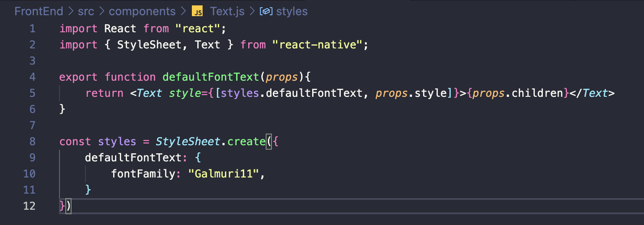Screen dimensions: 644x225
Task: Place cursor on the function name defaultFontText
Action: click(x=211, y=77)
